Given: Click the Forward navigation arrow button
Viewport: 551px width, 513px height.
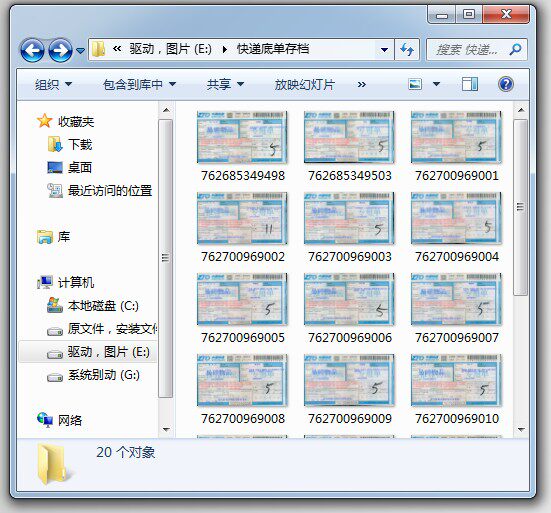Looking at the screenshot, I should click(x=60, y=50).
